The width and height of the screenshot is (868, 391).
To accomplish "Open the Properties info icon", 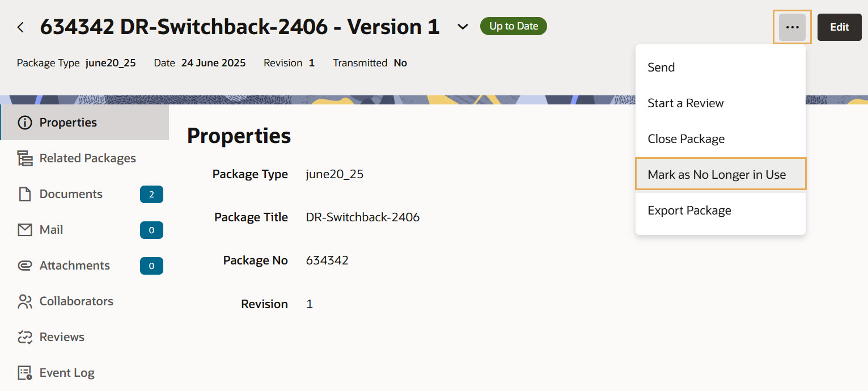I will click(x=25, y=123).
